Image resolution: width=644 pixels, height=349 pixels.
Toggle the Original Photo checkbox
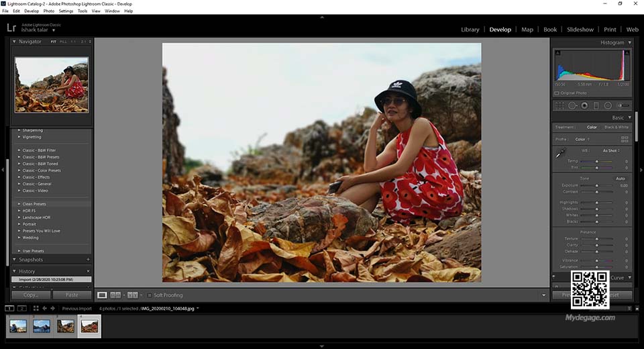click(557, 93)
